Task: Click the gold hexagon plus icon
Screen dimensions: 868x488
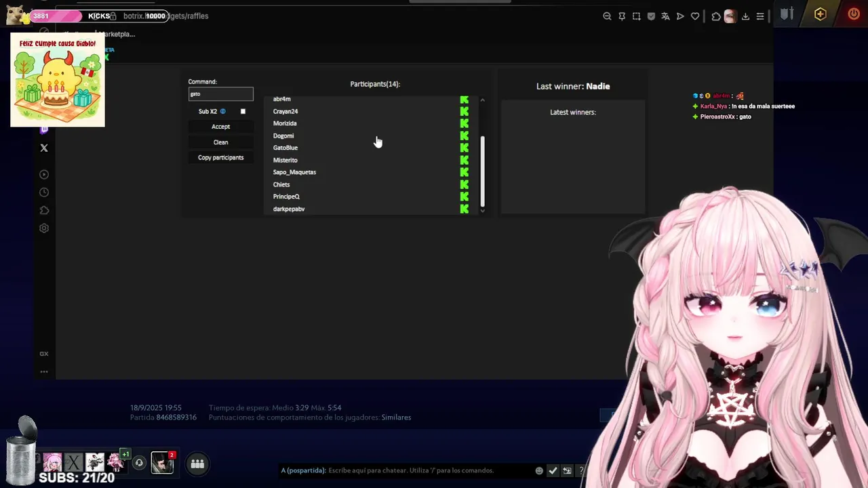Action: [821, 14]
